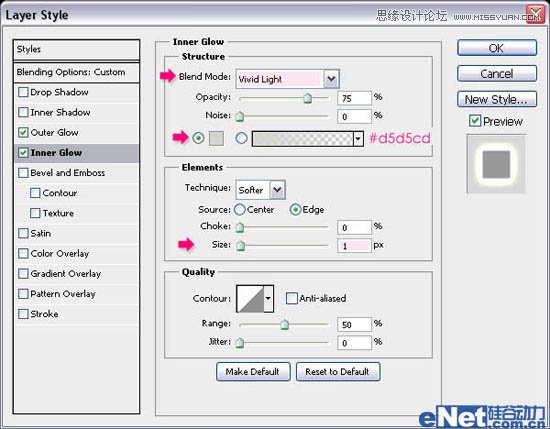Screen dimensions: 550x429
Task: Enable the Inner Shadow checkbox
Action: pos(23,112)
